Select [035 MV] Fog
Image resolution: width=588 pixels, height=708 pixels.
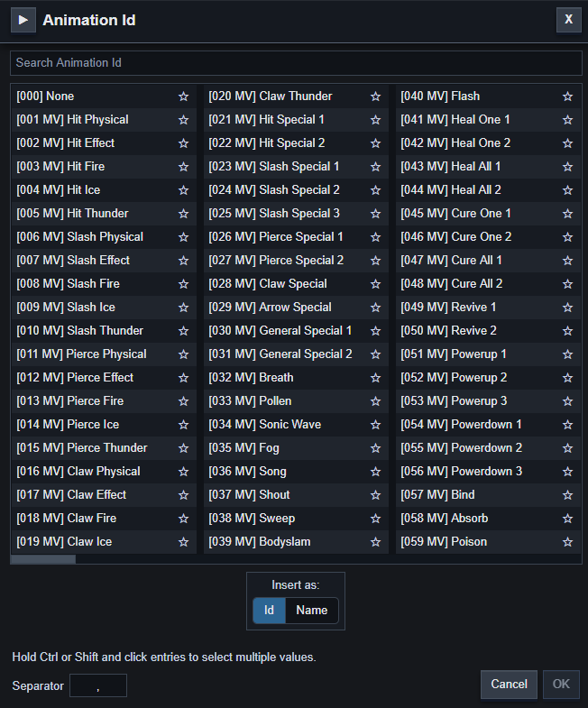coord(296,448)
